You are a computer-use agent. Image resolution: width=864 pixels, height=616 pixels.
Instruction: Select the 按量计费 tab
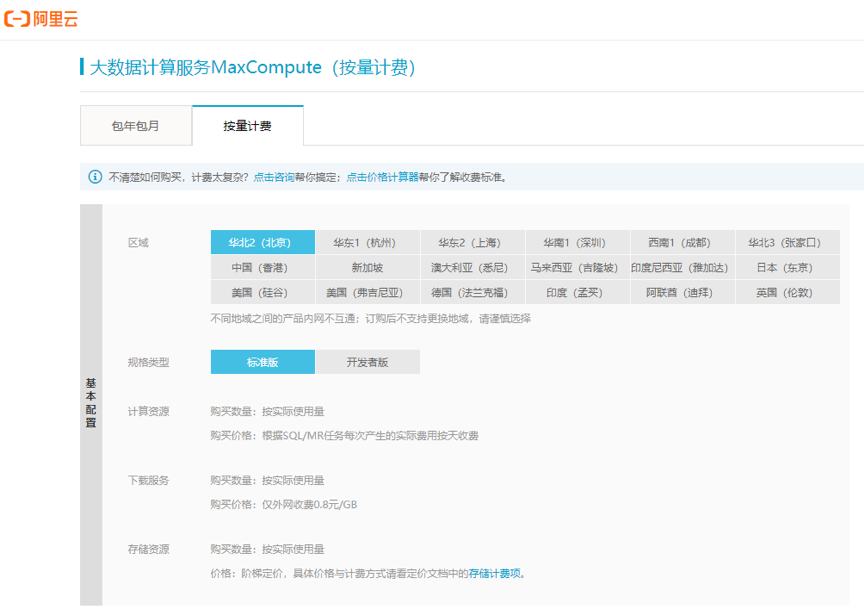click(x=247, y=126)
